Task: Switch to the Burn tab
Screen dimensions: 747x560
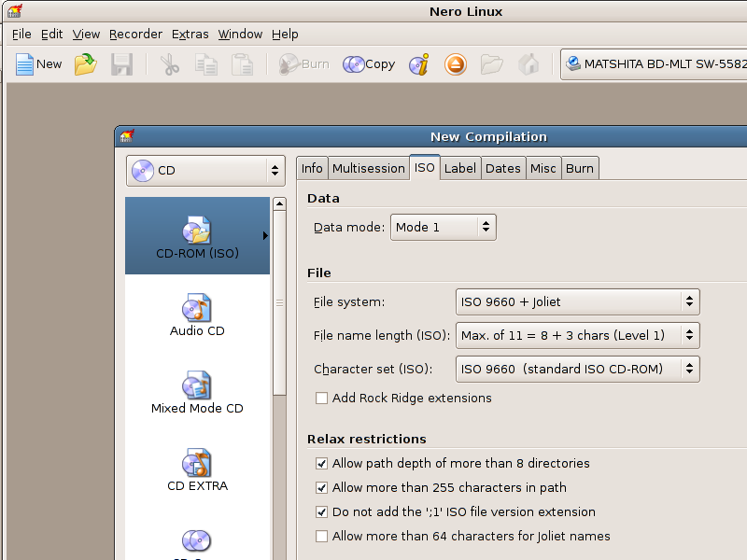Action: [579, 168]
